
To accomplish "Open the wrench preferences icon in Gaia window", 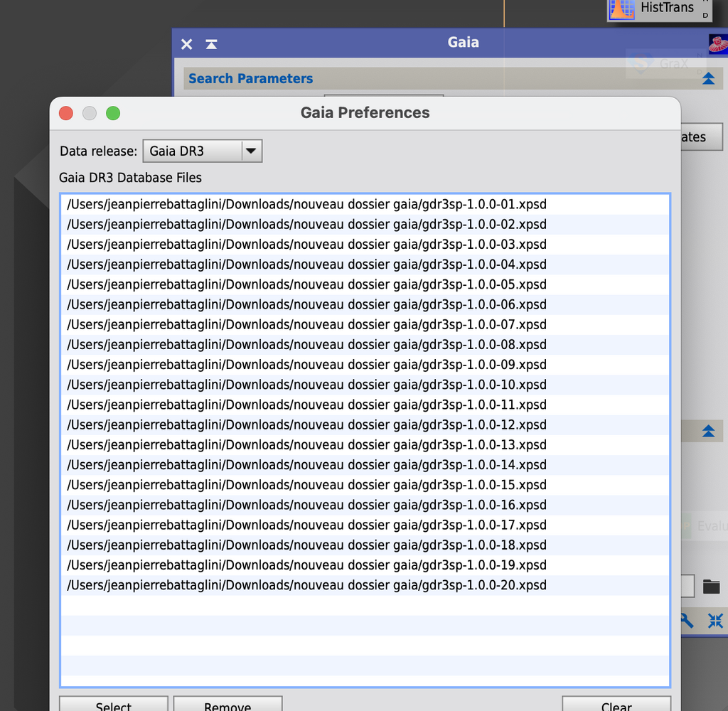I will pos(687,621).
